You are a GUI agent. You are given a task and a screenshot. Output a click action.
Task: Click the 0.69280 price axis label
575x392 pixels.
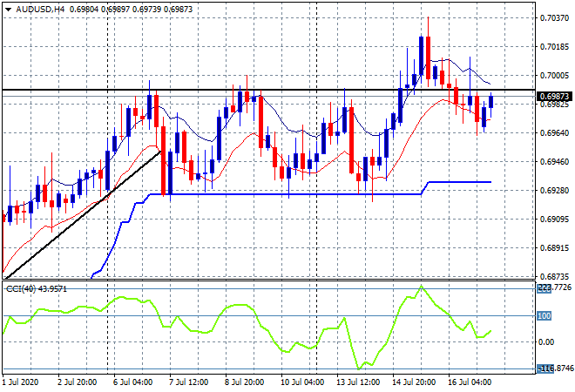click(x=554, y=190)
